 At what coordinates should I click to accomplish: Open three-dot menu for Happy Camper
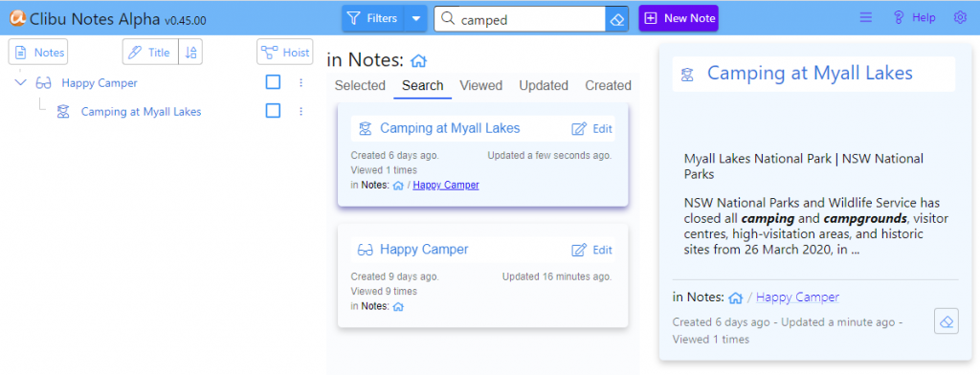pos(301,82)
